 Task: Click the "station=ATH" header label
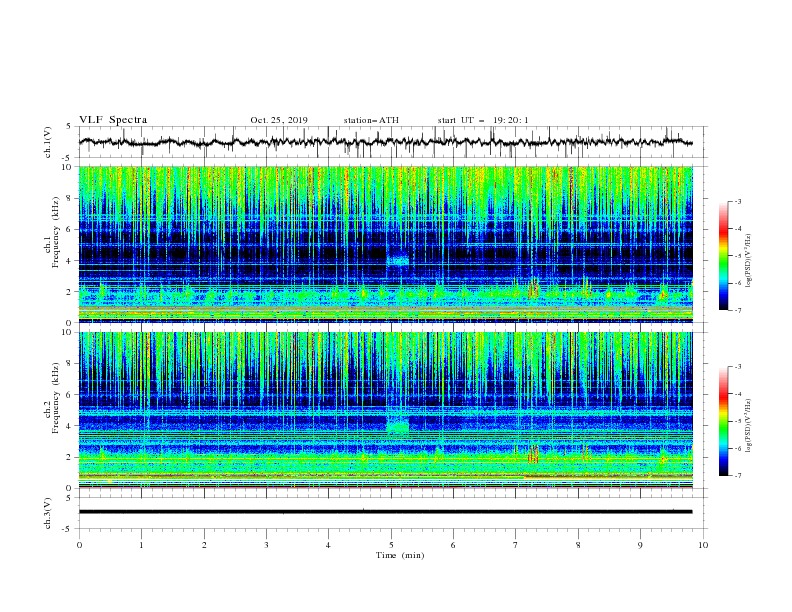tap(371, 120)
